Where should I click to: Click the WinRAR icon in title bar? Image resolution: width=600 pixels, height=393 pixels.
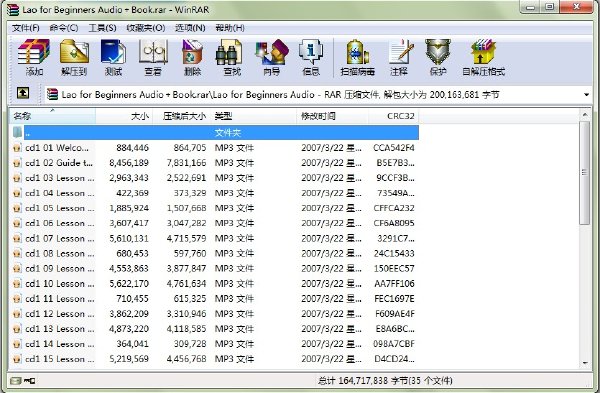[13, 10]
